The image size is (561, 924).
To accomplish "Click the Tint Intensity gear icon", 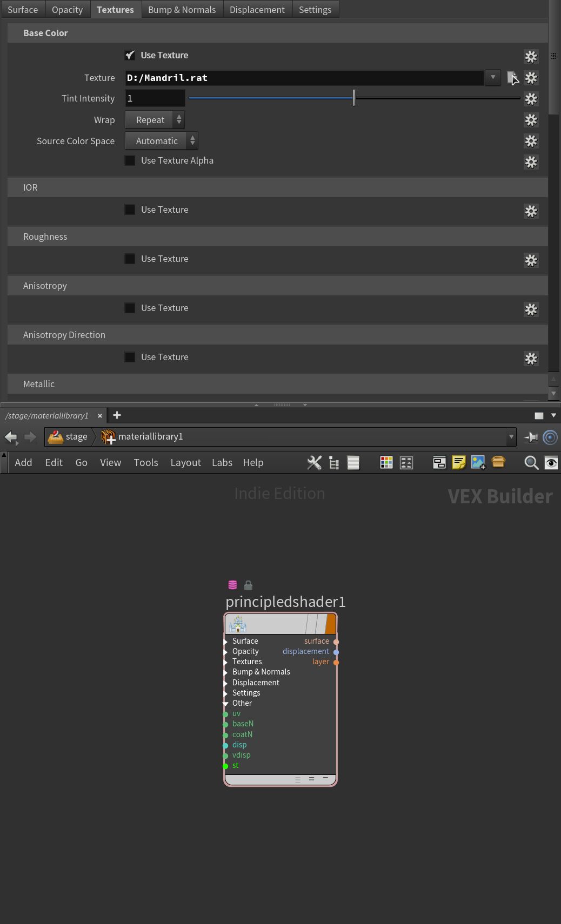I will 531,99.
